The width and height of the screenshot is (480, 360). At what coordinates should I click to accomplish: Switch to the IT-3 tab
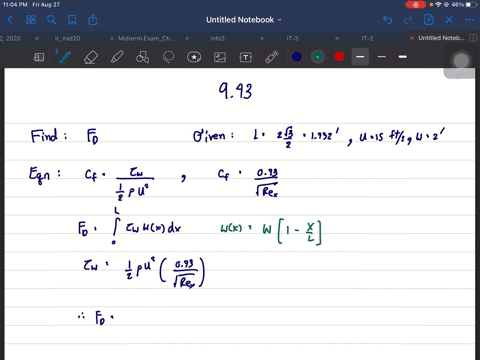(292, 38)
